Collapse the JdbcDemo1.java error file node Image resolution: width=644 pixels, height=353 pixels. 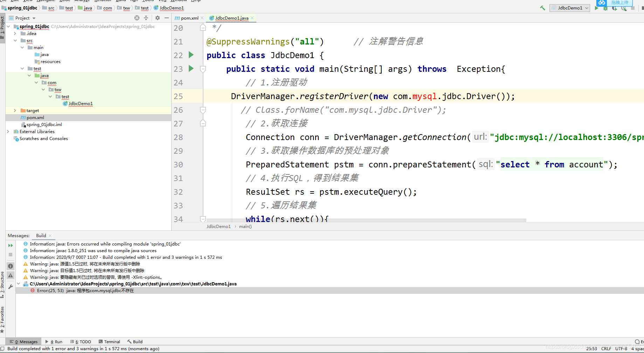[x=19, y=284]
